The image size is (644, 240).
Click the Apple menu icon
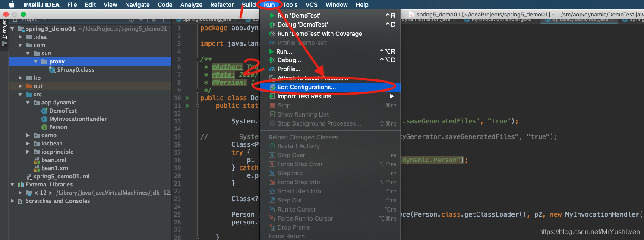(x=12, y=5)
